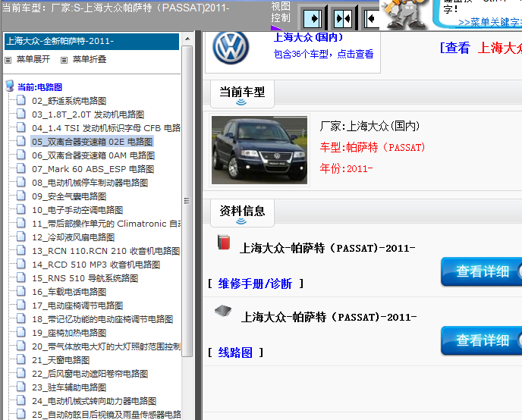
Task: Click the tree panel scrollbar thumb
Action: pos(187,201)
